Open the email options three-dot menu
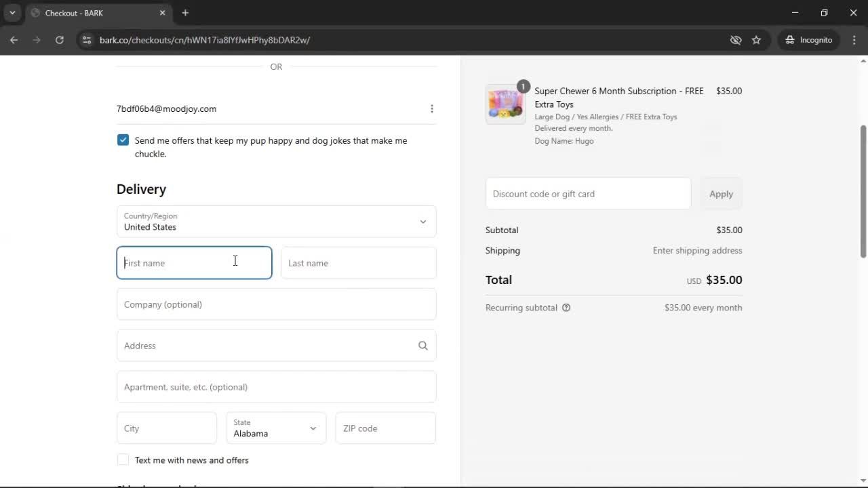868x488 pixels. pyautogui.click(x=432, y=108)
